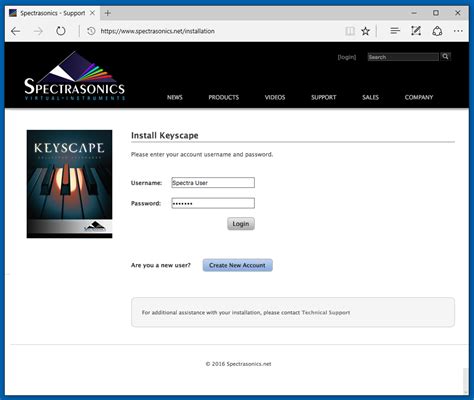The image size is (474, 400).
Task: Click Create New Account button
Action: pyautogui.click(x=237, y=265)
